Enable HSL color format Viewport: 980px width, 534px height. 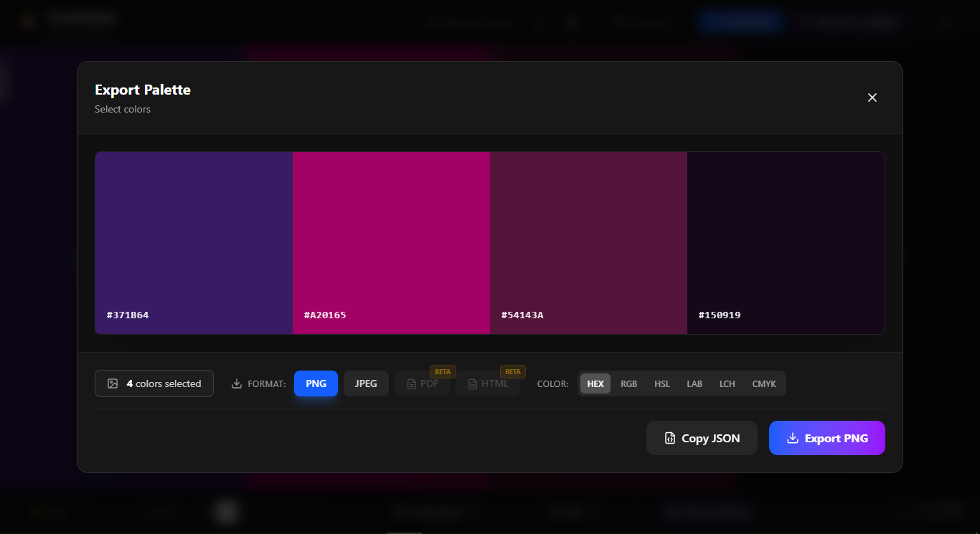point(661,383)
